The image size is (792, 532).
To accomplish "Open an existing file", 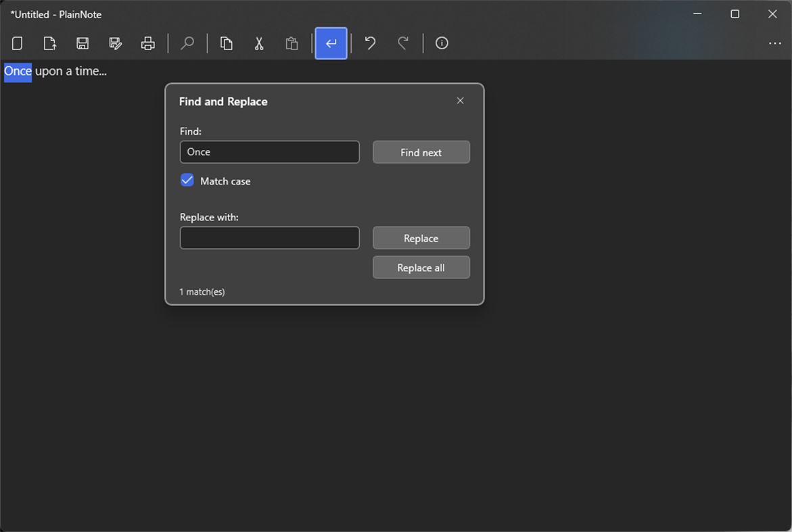I will [x=49, y=43].
